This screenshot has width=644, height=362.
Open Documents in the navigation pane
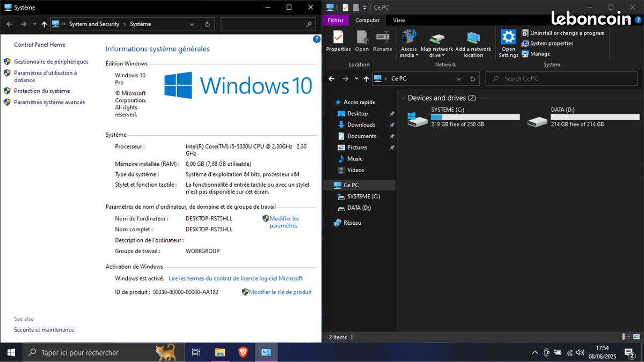[x=362, y=136]
